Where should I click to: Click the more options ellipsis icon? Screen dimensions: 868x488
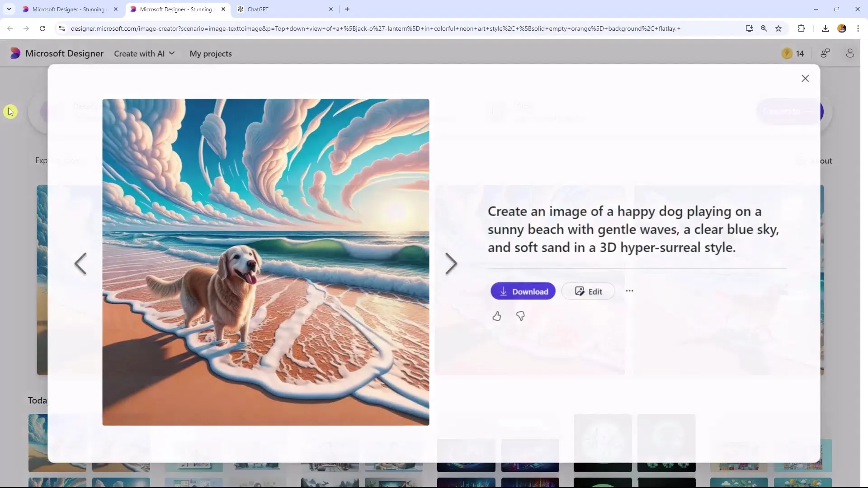pyautogui.click(x=630, y=291)
